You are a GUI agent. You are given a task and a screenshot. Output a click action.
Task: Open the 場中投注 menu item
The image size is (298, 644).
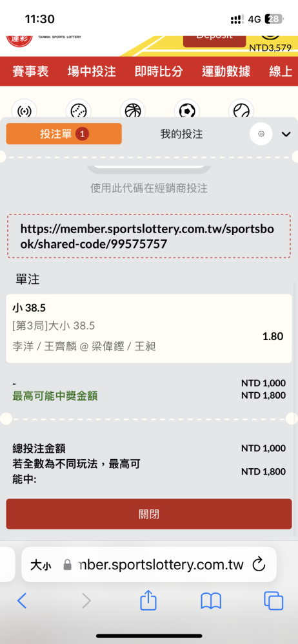[92, 71]
